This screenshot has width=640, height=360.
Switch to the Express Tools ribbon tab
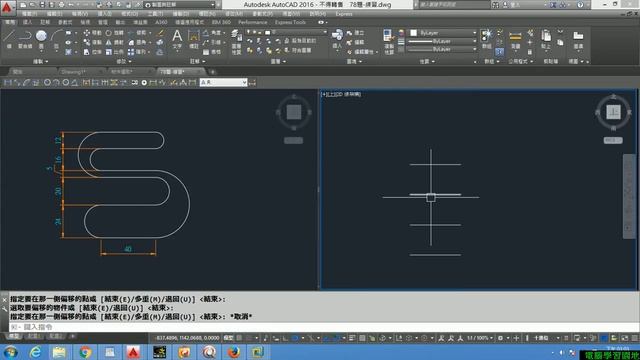pyautogui.click(x=290, y=22)
